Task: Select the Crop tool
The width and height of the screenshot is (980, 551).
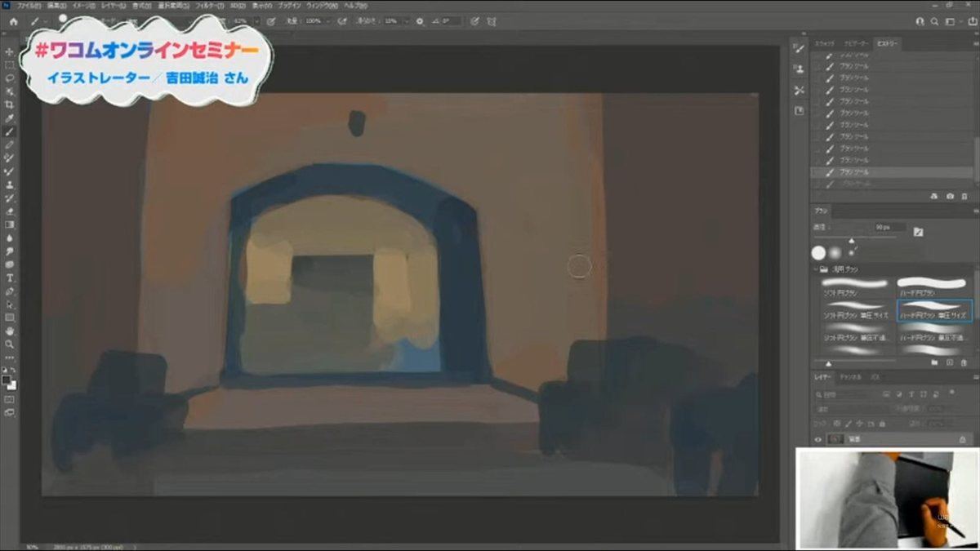Action: pos(10,104)
